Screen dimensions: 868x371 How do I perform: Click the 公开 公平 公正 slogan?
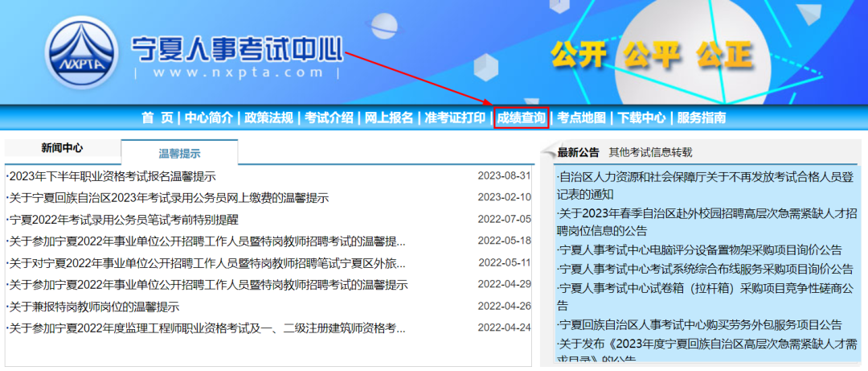[x=652, y=56]
